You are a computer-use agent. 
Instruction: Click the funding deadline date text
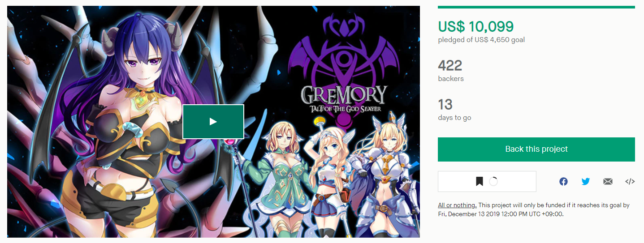[500, 214]
